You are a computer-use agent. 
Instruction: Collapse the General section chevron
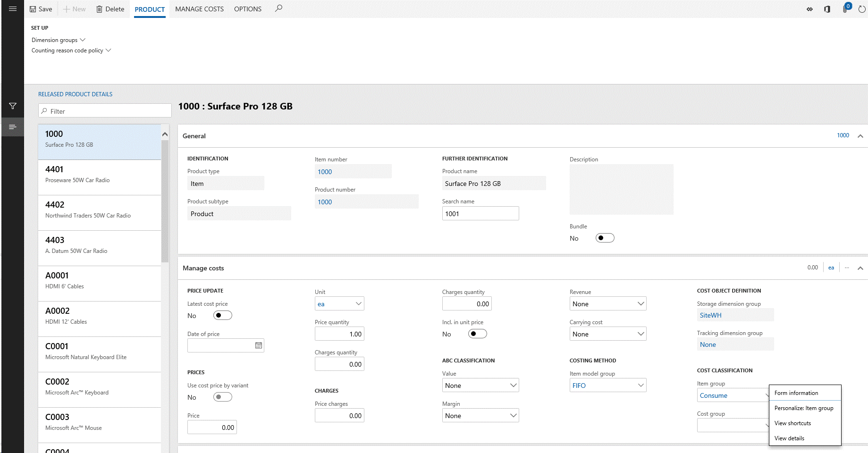pos(860,136)
